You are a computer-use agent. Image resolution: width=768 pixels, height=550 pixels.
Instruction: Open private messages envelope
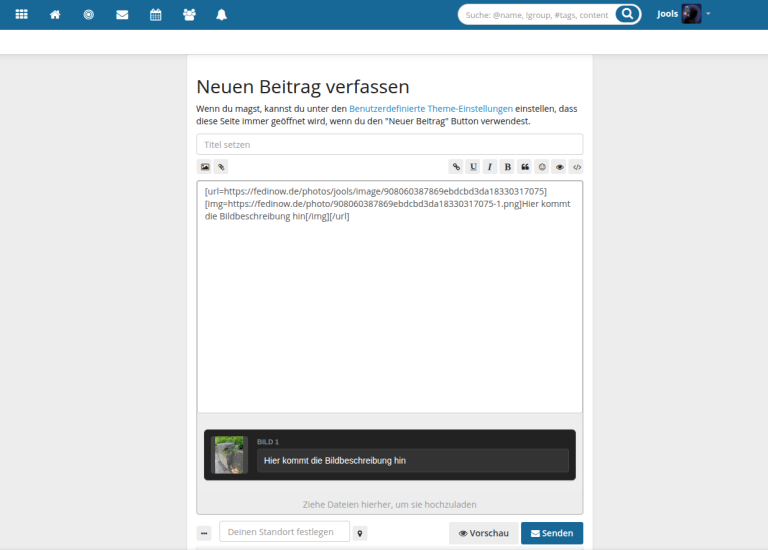pyautogui.click(x=122, y=15)
